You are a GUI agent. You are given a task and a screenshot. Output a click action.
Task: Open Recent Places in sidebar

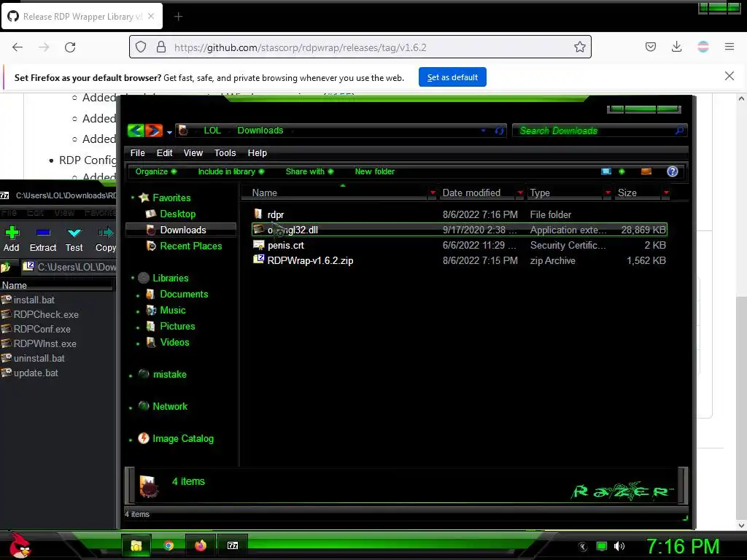(x=190, y=246)
